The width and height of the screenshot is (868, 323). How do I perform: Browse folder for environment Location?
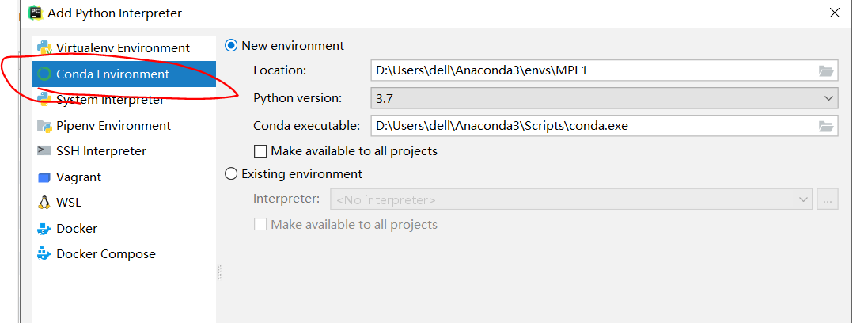tap(826, 71)
